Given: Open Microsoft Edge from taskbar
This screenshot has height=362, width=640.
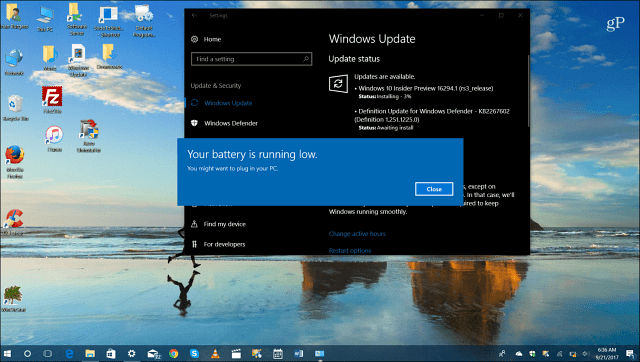Looking at the screenshot, I should click(69, 353).
